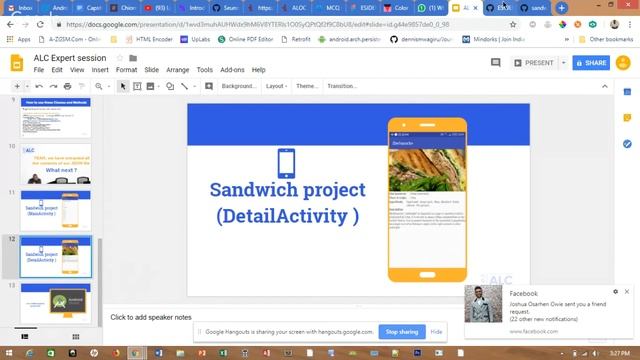The image size is (640, 360).
Task: Activate the paint format tool
Action: tap(82, 86)
